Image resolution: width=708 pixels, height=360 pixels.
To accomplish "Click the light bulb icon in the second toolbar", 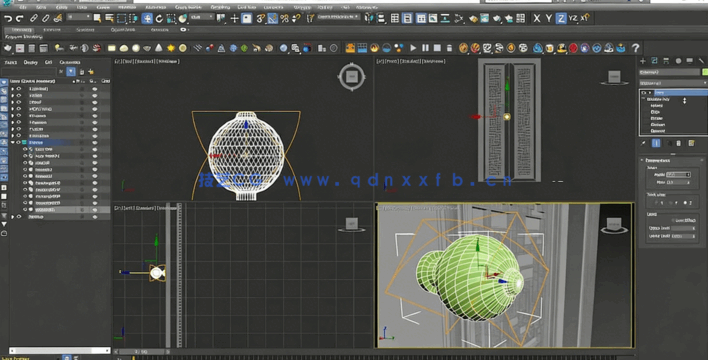I will pyautogui.click(x=59, y=48).
